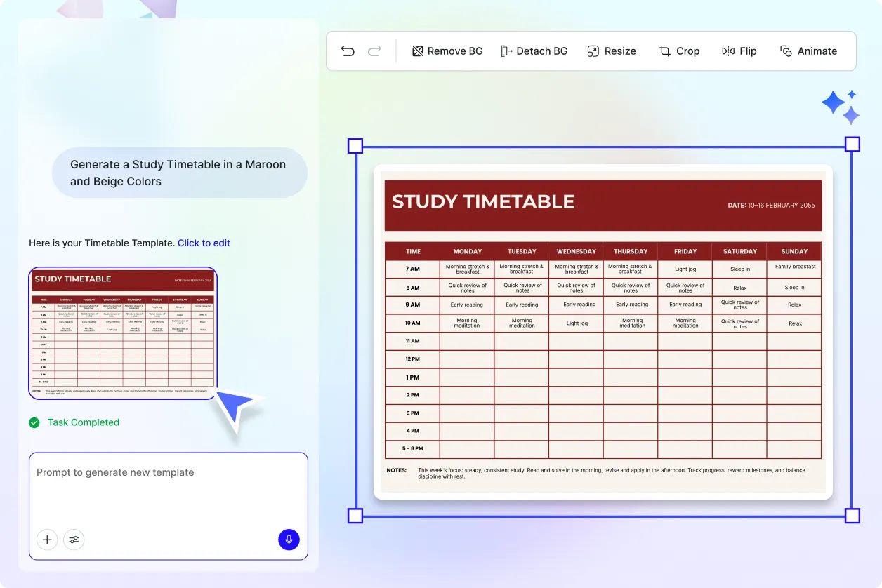Open the Animate feature
Viewport: 882px width, 588px height.
[x=809, y=51]
